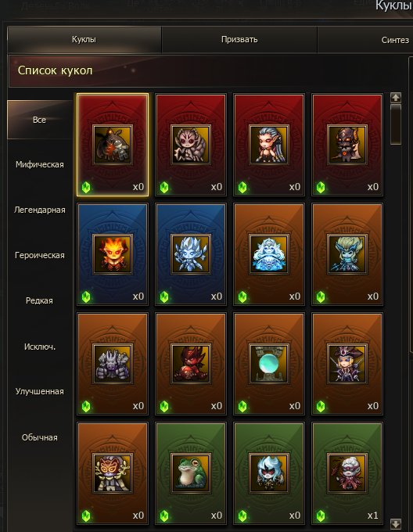Screen dimensions: 413x532
Task: Click the glowing orb tower doll
Action: pos(269,363)
